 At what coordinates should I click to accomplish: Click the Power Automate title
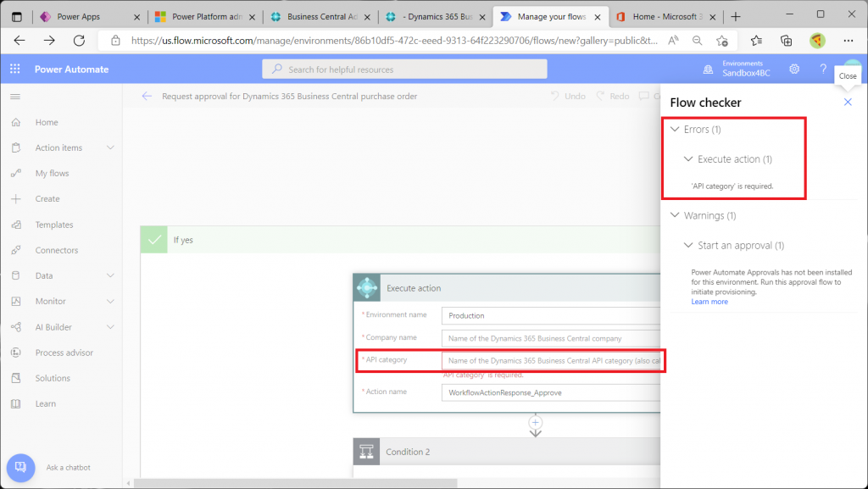(x=71, y=69)
